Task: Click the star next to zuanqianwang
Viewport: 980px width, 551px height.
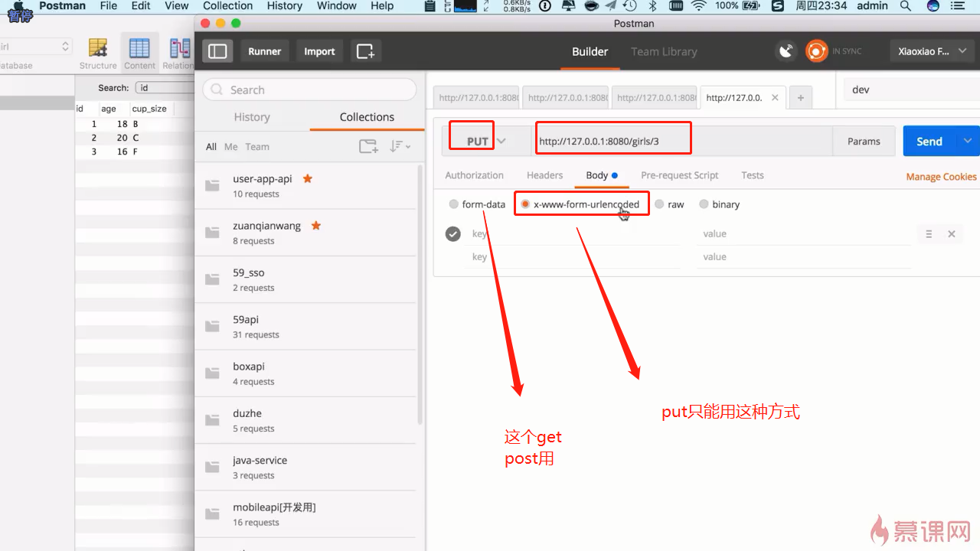Action: [315, 226]
